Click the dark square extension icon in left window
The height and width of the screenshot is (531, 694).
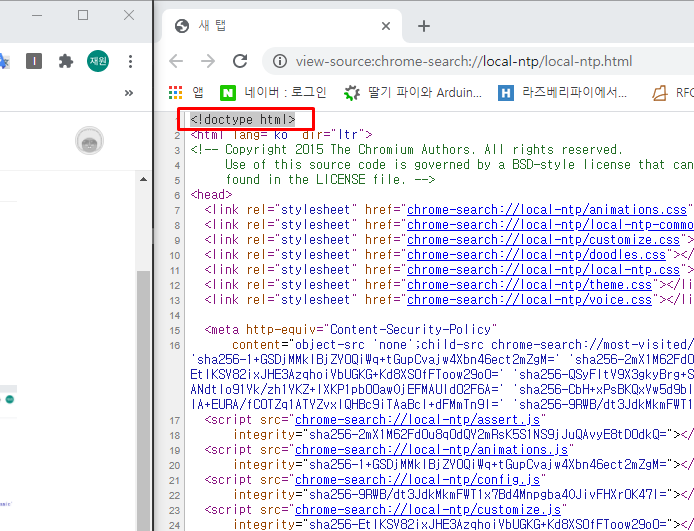pyautogui.click(x=34, y=61)
